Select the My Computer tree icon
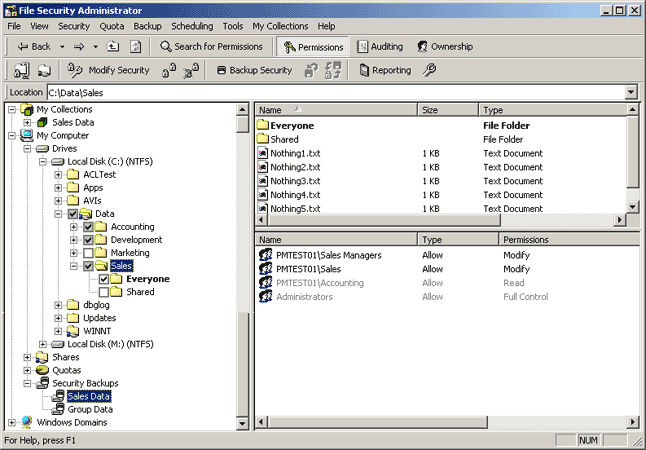The width and height of the screenshot is (646, 450). tap(27, 135)
